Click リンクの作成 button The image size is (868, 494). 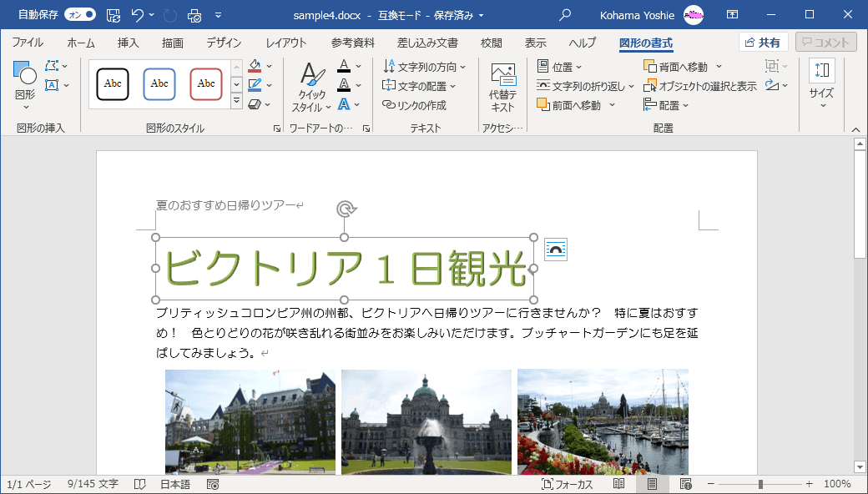[x=414, y=105]
